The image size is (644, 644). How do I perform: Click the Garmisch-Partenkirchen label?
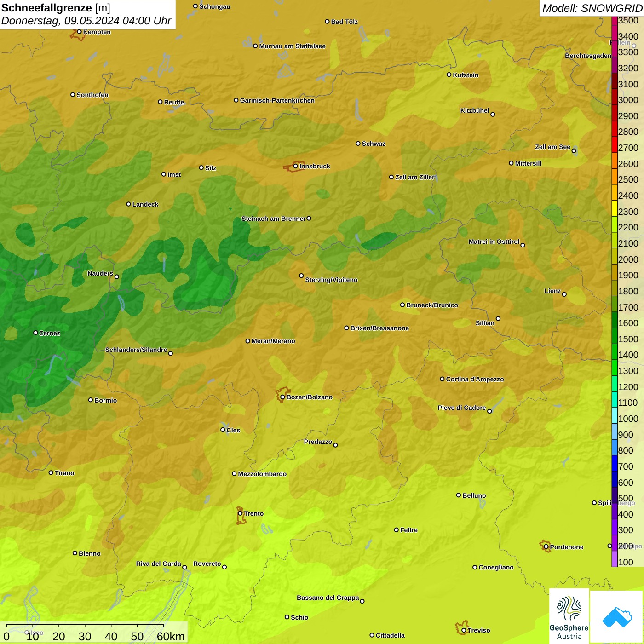point(277,100)
